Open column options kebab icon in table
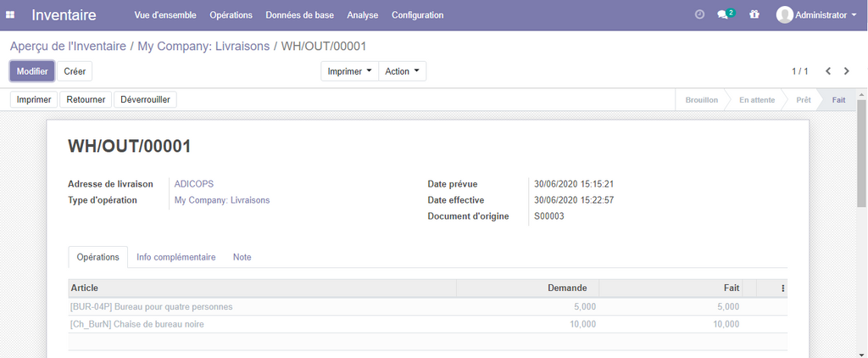868x358 pixels. pyautogui.click(x=782, y=288)
